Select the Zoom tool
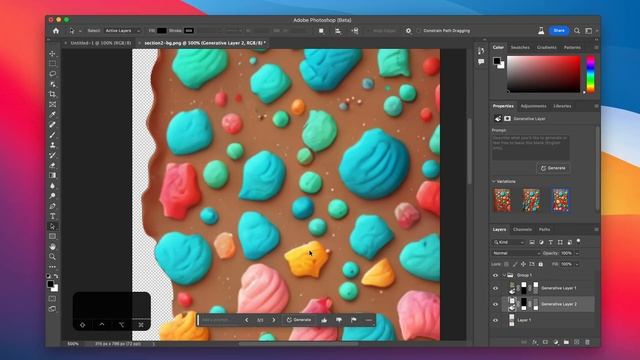640x360 pixels. click(53, 257)
